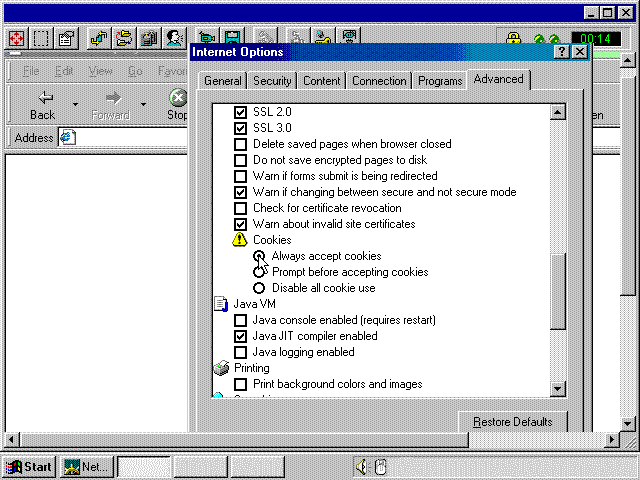Select Prompt before accepting cookies option
This screenshot has width=640, height=480.
(x=259, y=272)
